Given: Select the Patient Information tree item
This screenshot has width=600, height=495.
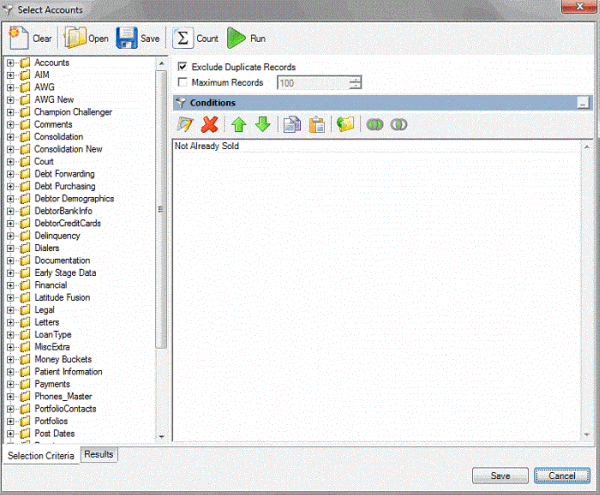Looking at the screenshot, I should click(x=68, y=371).
